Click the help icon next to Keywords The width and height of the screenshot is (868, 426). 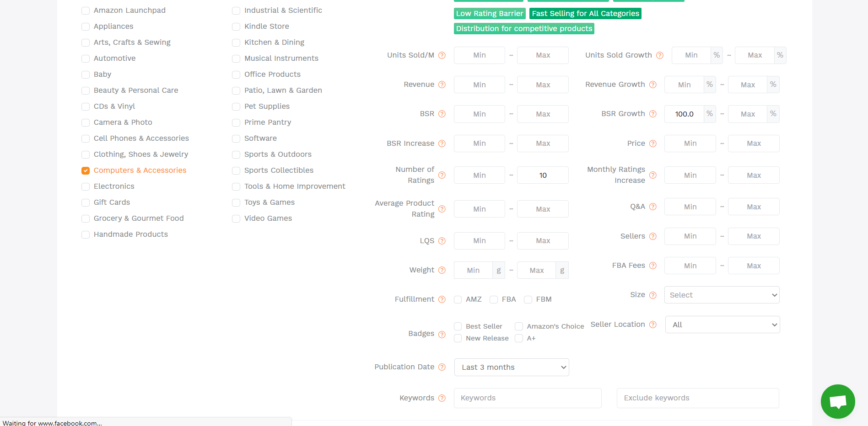[x=442, y=398]
